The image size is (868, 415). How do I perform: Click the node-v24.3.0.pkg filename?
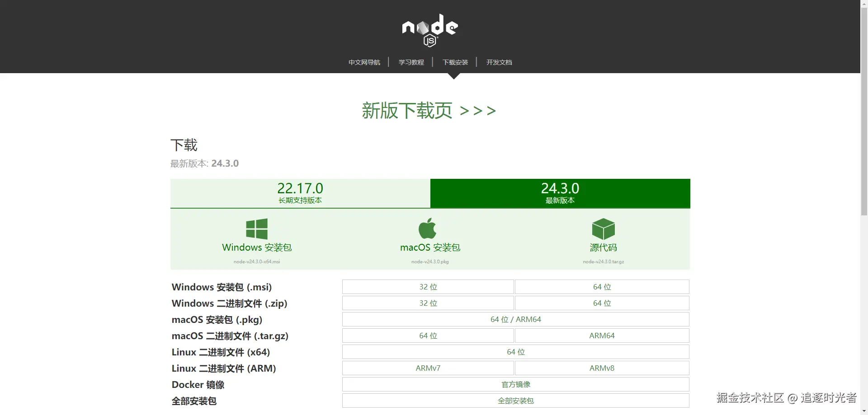click(430, 261)
